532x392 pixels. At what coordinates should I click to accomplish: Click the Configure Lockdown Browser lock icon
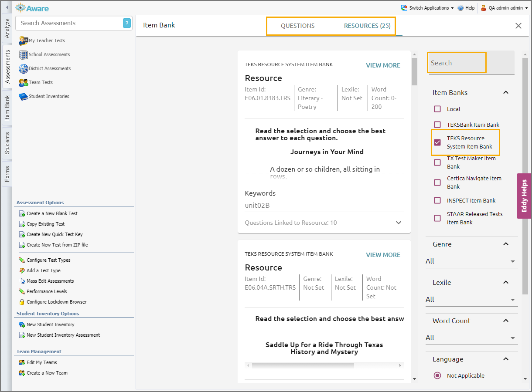(22, 302)
